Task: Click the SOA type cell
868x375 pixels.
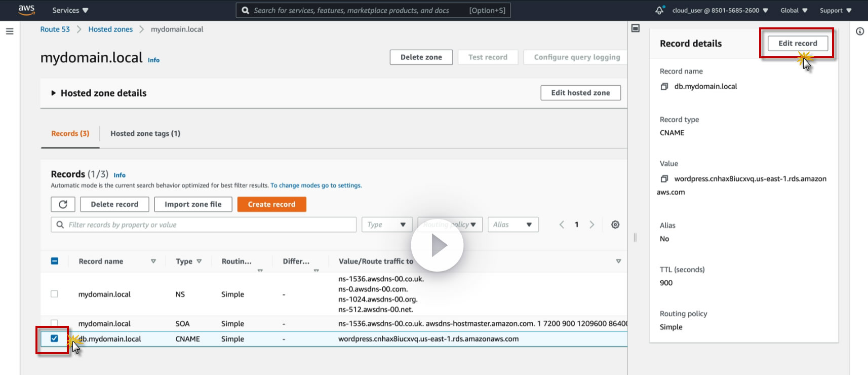Action: coord(182,323)
